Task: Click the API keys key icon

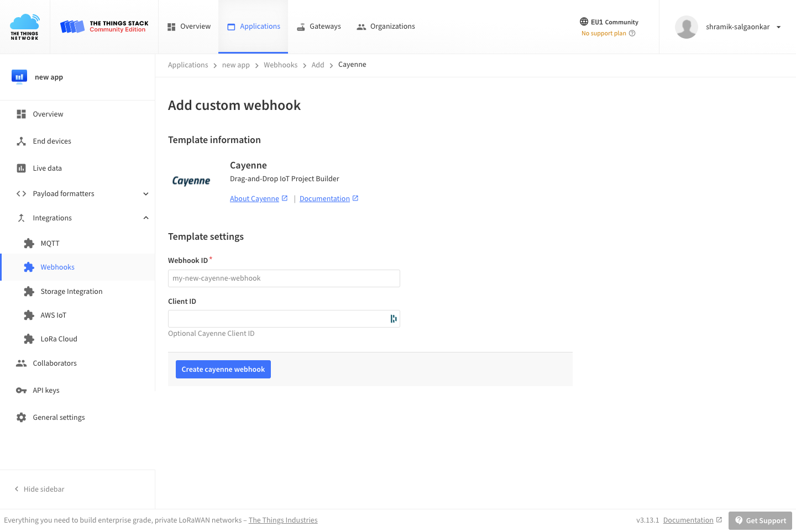Action: point(21,390)
